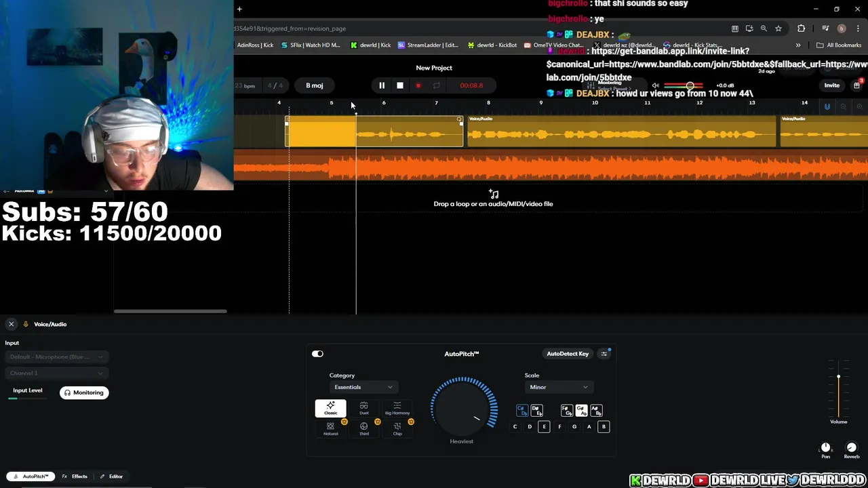The height and width of the screenshot is (488, 868).
Task: Click the 00:08.8 time display
Action: coord(471,85)
